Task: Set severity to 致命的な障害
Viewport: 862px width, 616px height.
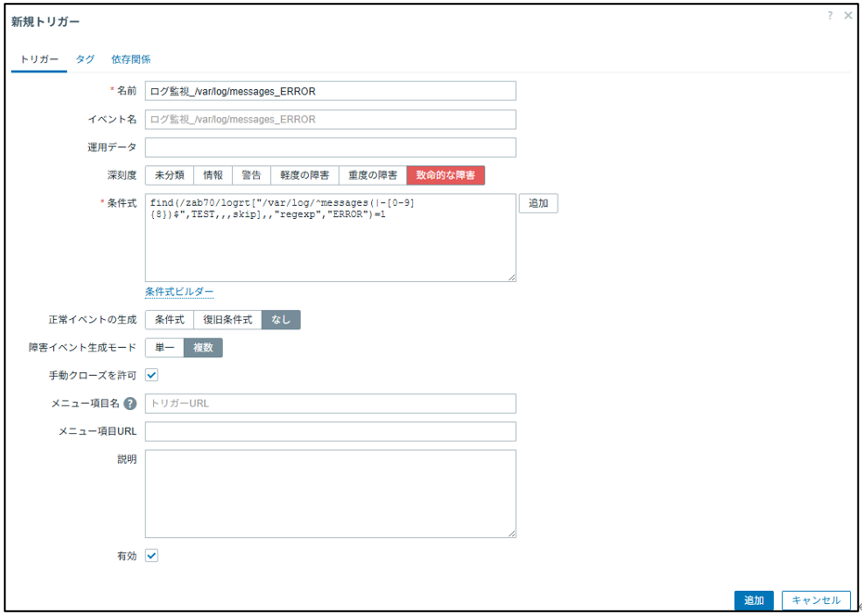Action: pyautogui.click(x=445, y=175)
